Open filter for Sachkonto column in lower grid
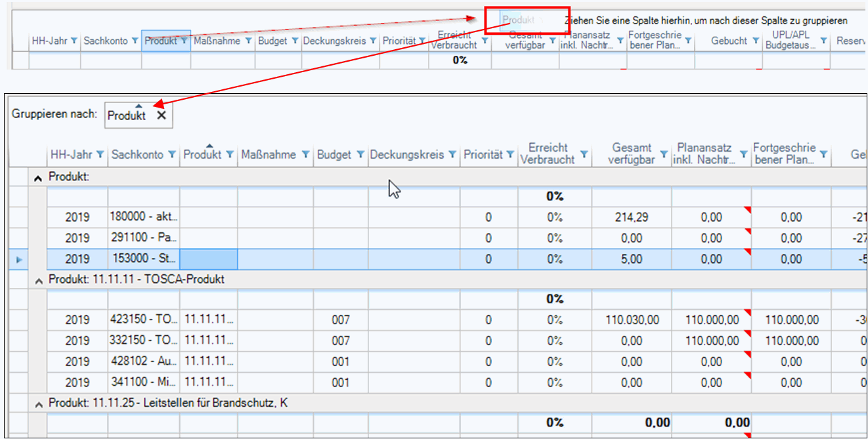This screenshot has width=868, height=439. pyautogui.click(x=171, y=155)
